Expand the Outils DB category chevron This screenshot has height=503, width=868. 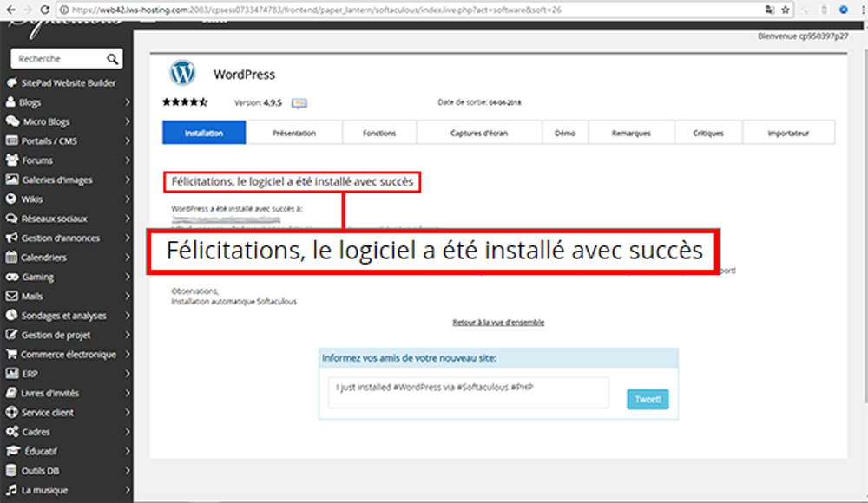[128, 470]
